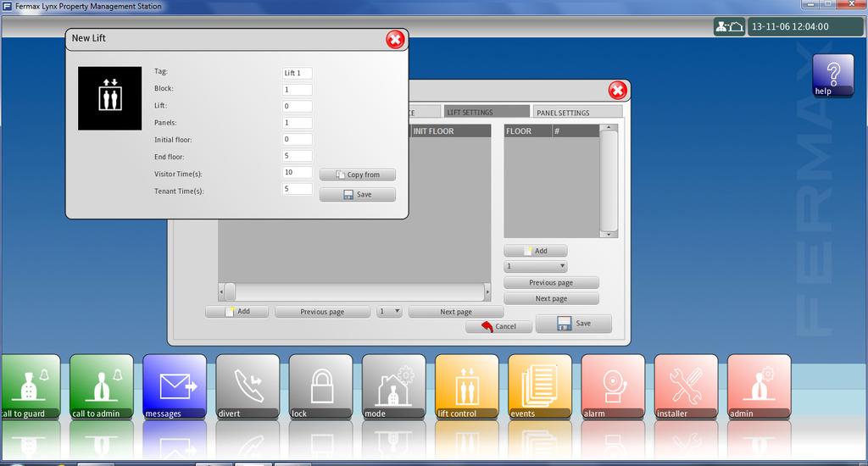This screenshot has width=868, height=466.
Task: Click the Visitor Time(s) input field
Action: (298, 173)
